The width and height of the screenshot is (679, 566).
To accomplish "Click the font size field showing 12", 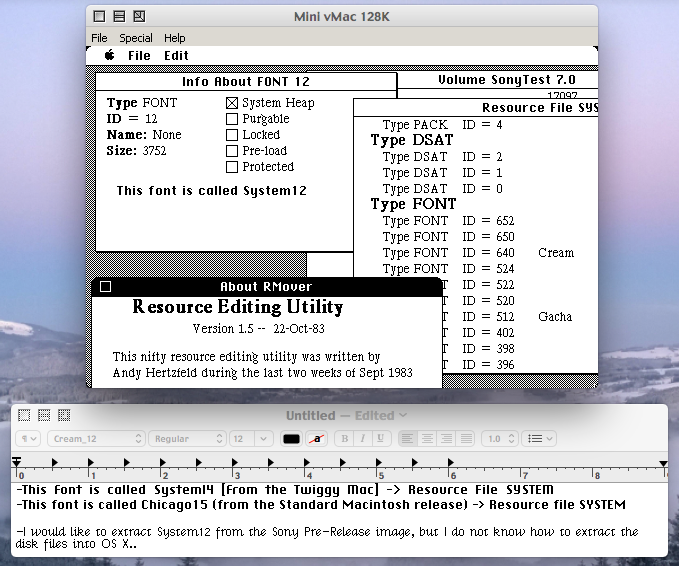I will pos(242,439).
